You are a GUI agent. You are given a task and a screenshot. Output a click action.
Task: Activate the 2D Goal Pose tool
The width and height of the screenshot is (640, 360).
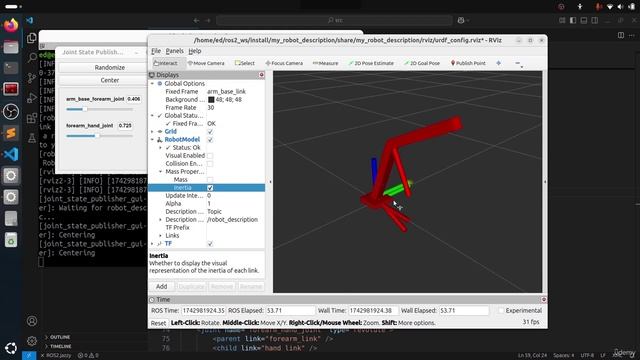click(x=422, y=63)
